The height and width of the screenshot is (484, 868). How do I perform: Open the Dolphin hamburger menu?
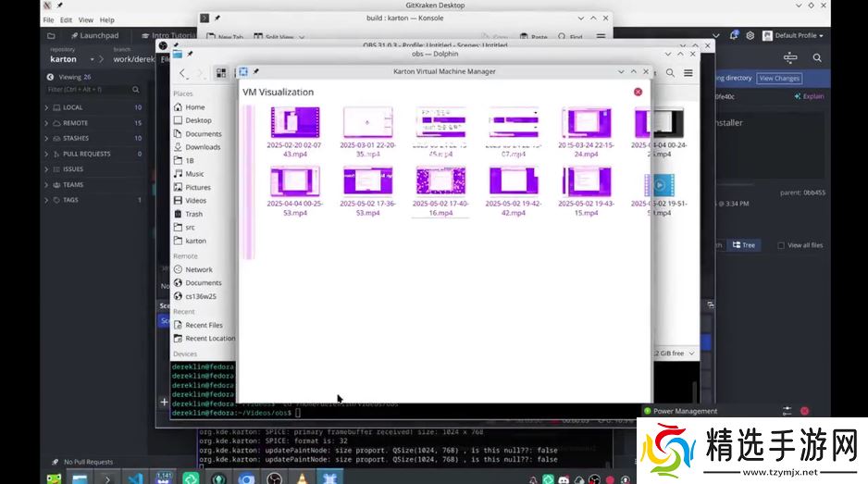coord(688,72)
